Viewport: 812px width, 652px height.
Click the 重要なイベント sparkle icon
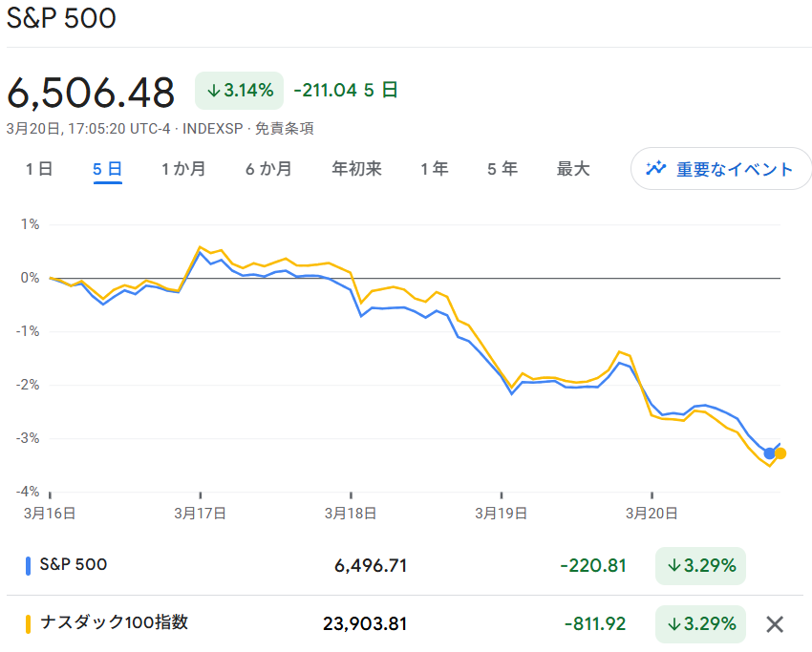point(656,168)
